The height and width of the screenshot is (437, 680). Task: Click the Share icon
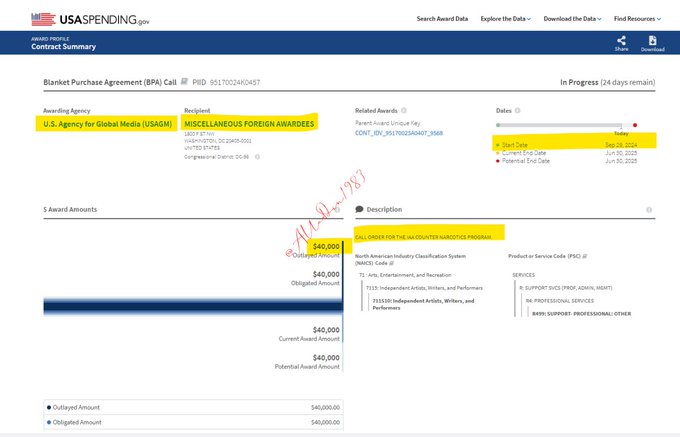pyautogui.click(x=621, y=42)
